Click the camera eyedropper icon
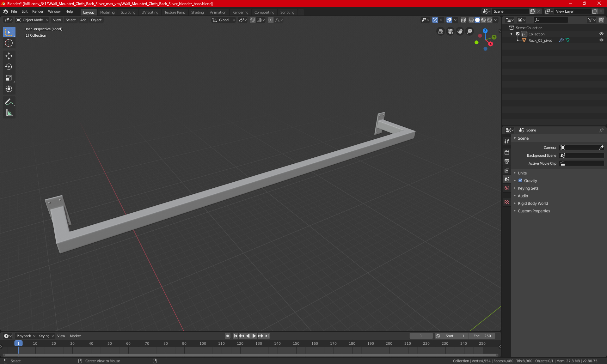 [x=601, y=148]
